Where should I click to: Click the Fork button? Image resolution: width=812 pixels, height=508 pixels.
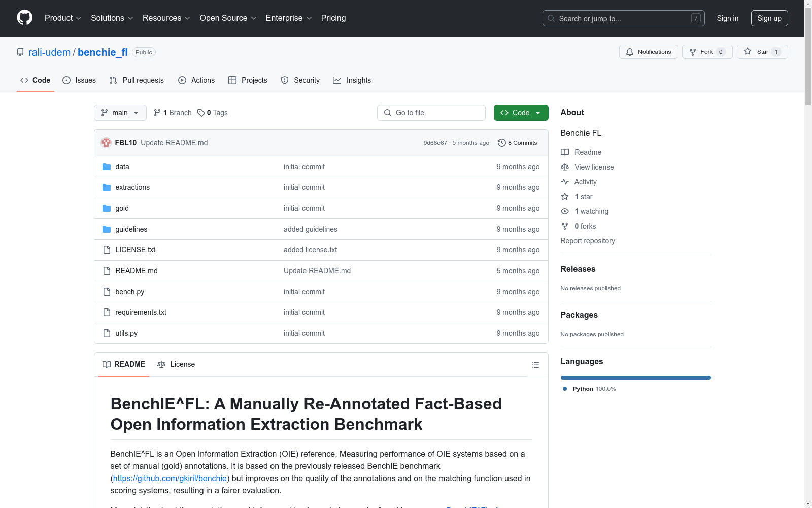(707, 52)
